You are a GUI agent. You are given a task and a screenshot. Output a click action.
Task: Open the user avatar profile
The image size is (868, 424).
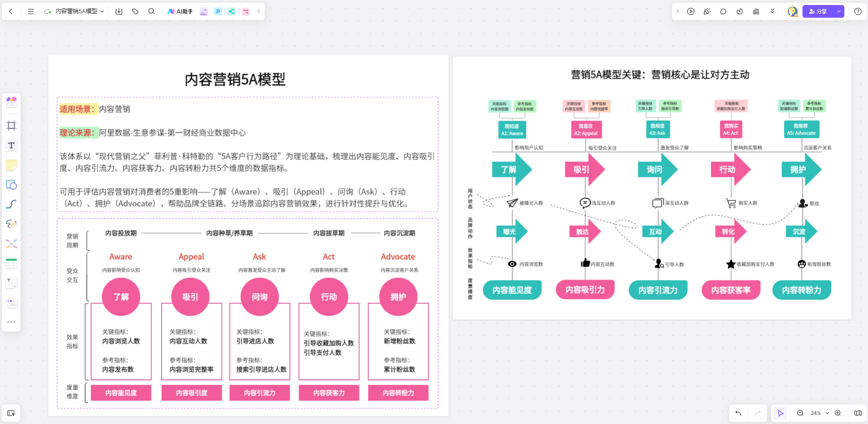click(x=792, y=11)
